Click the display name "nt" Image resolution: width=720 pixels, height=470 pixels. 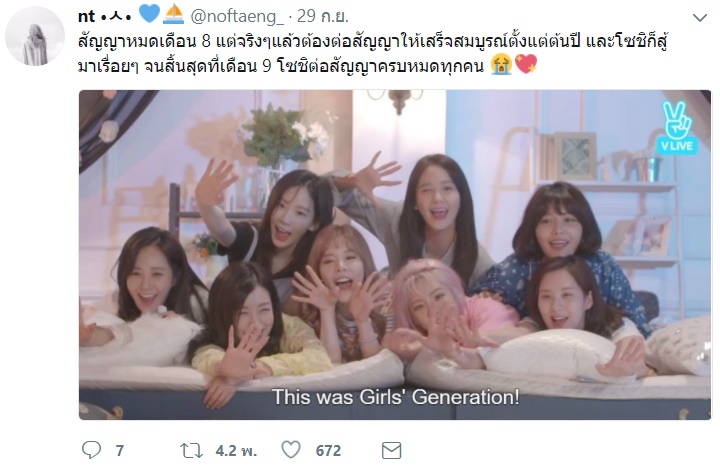pyautogui.click(x=86, y=17)
